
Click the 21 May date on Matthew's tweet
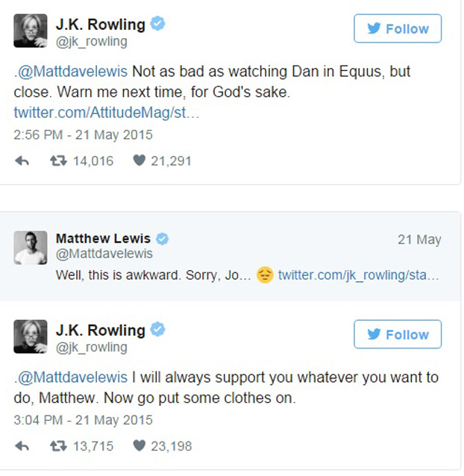[x=418, y=239]
